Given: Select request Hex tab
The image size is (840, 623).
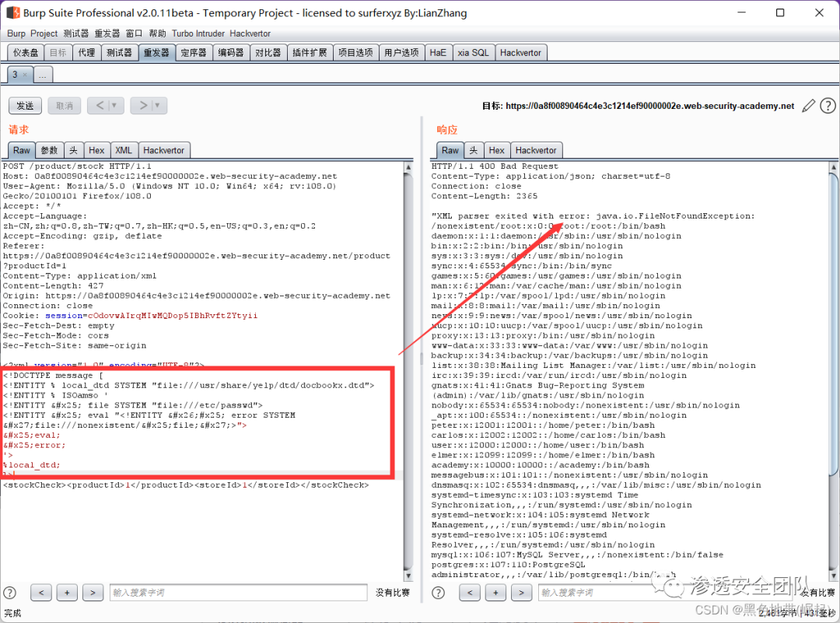Looking at the screenshot, I should click(x=96, y=151).
